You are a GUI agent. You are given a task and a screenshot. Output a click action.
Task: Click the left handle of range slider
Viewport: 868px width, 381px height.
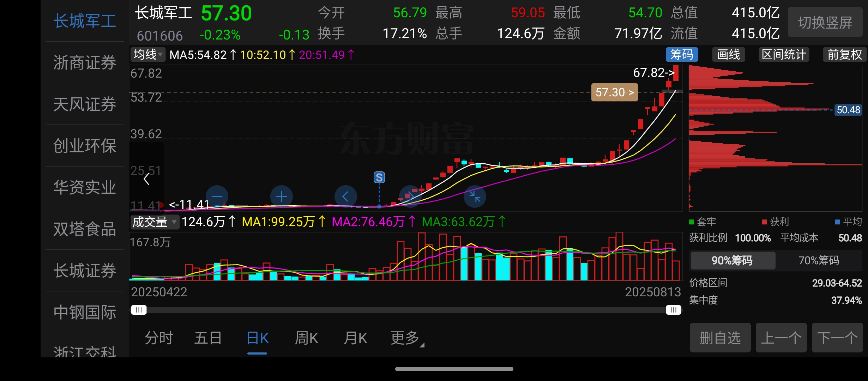(139, 310)
